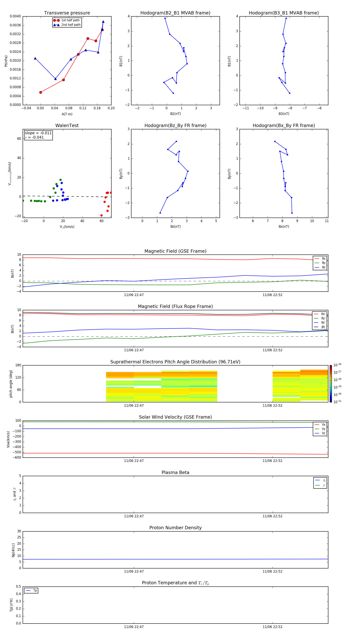Click the 'Bx' entry in GSE legend
This screenshot has width=351, height=644.
click(320, 259)
